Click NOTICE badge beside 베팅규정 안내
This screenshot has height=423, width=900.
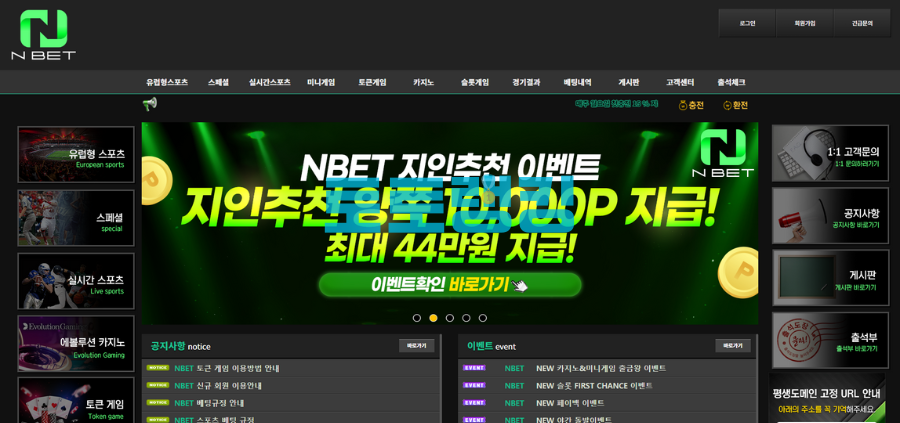pyautogui.click(x=158, y=402)
